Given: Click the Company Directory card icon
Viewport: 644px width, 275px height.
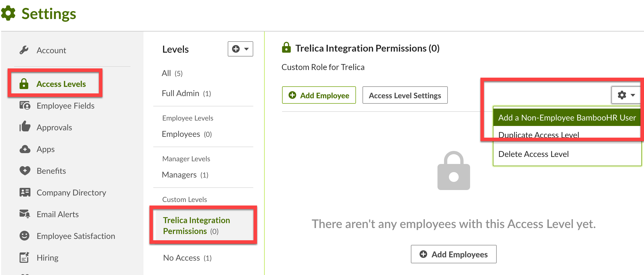Looking at the screenshot, I should click(x=25, y=192).
